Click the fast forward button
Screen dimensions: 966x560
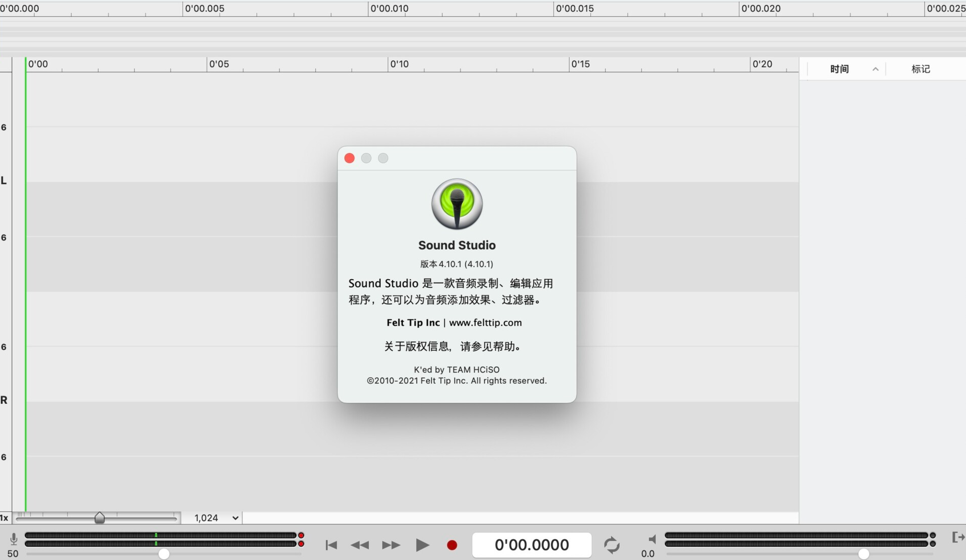pyautogui.click(x=391, y=545)
